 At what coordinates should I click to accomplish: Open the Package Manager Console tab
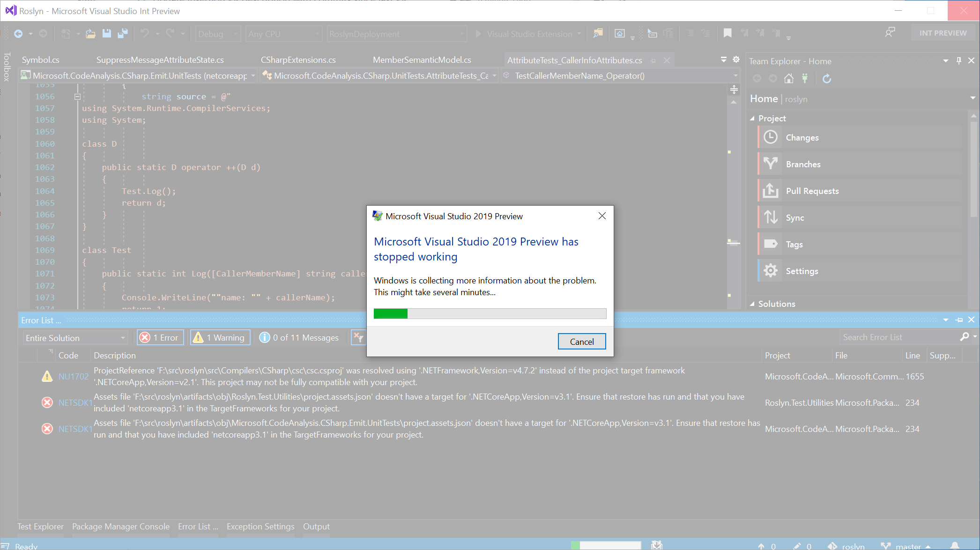[121, 527]
